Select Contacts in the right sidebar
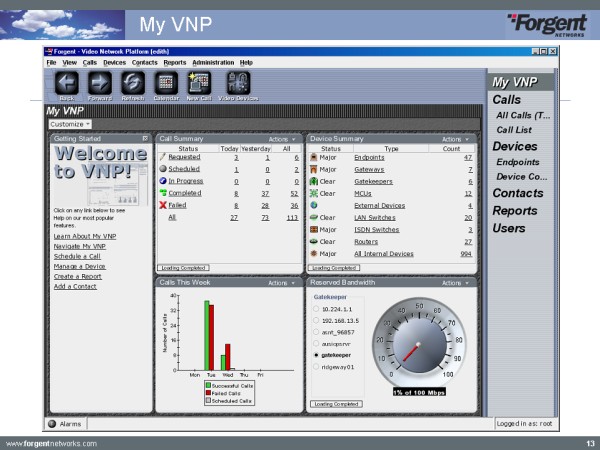Screen dimensions: 600x450 click(x=518, y=193)
